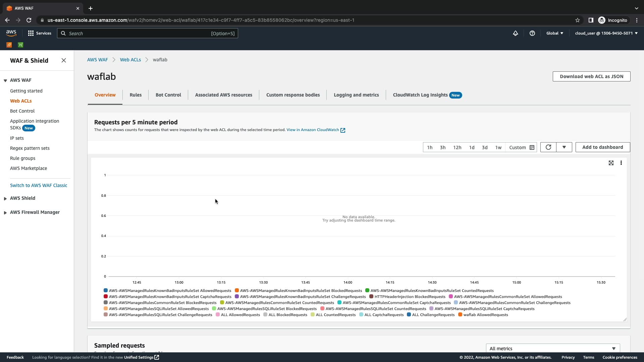Image resolution: width=644 pixels, height=362 pixels.
Task: Enlarge the chart with the fullscreen icon
Action: (x=611, y=163)
